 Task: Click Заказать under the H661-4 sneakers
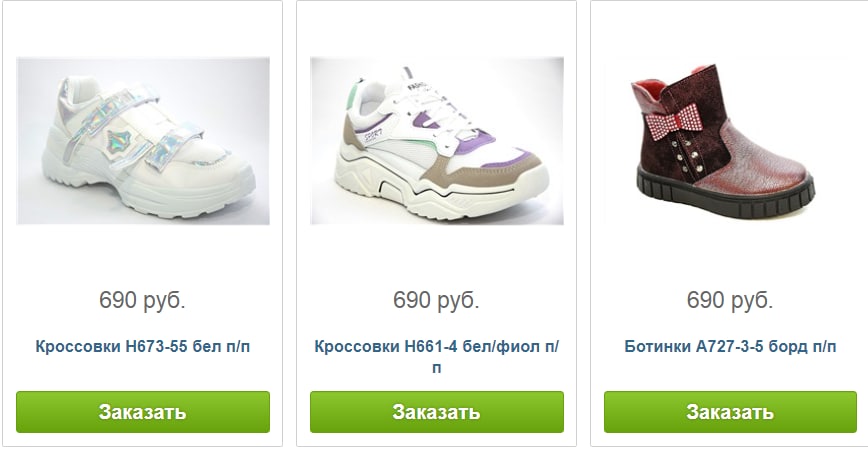click(x=437, y=412)
